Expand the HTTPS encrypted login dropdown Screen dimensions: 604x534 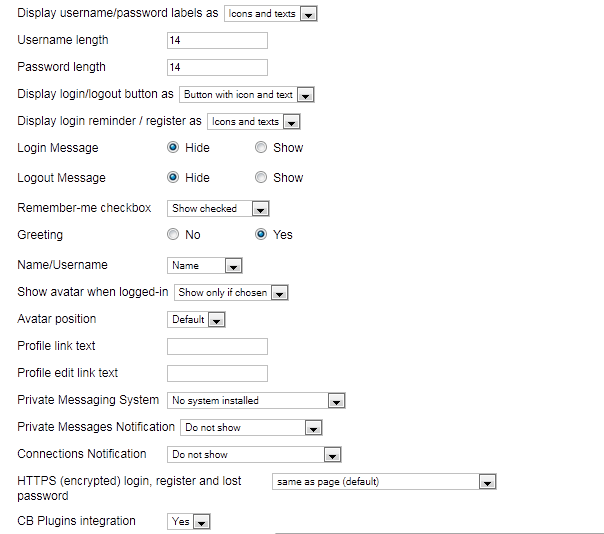(384, 482)
